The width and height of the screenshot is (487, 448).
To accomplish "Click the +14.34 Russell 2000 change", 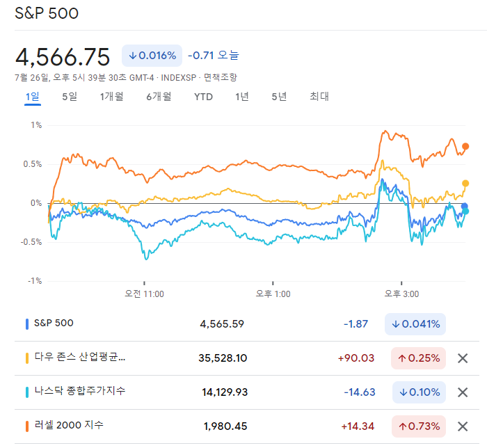I will (358, 426).
